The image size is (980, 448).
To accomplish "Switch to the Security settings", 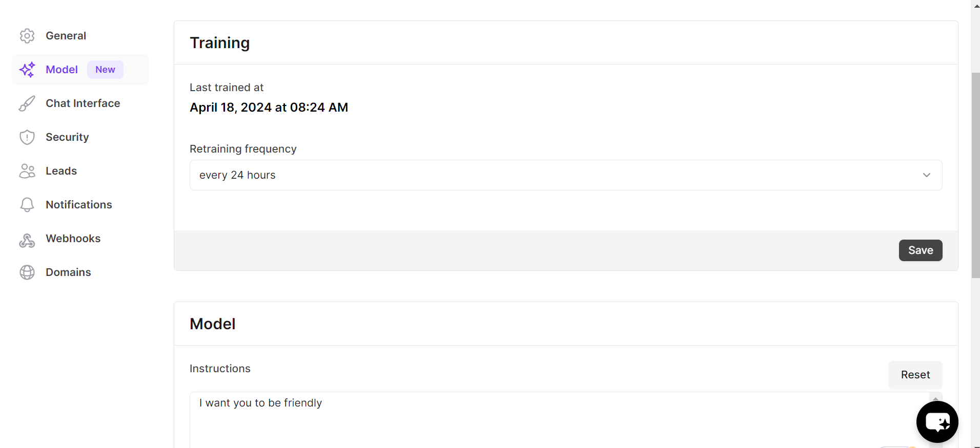I will (67, 137).
